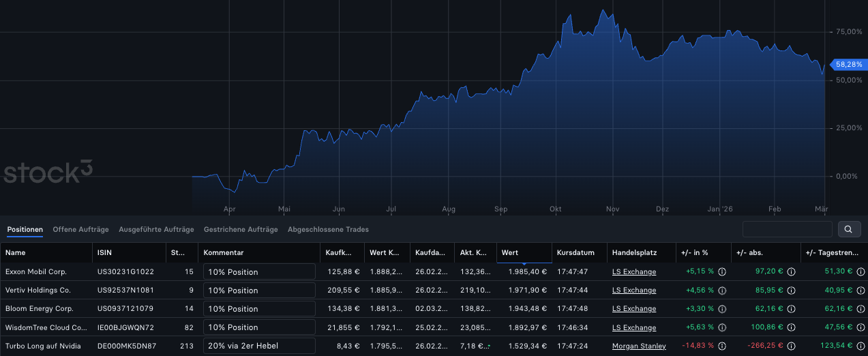Click info icon beside Nvidia -14,83 %
868x356 pixels.
pyautogui.click(x=722, y=346)
